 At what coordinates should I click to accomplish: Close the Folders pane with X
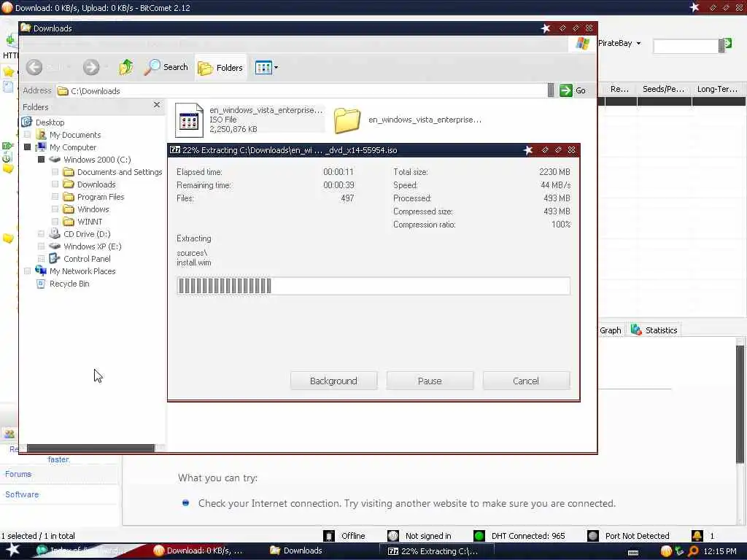click(x=157, y=105)
